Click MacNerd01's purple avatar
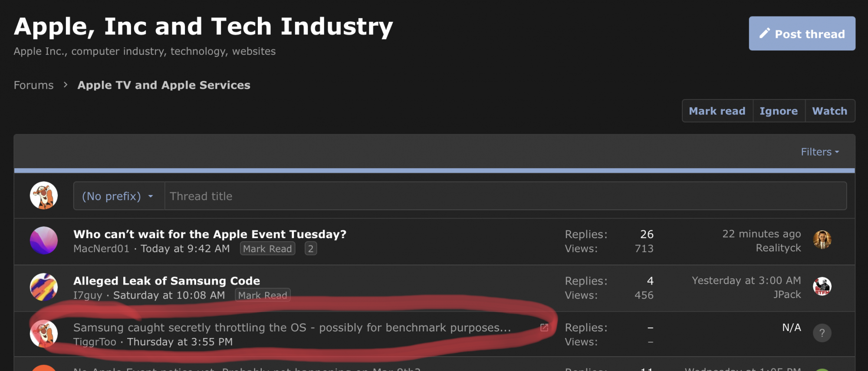Viewport: 868px width, 371px height. (44, 240)
